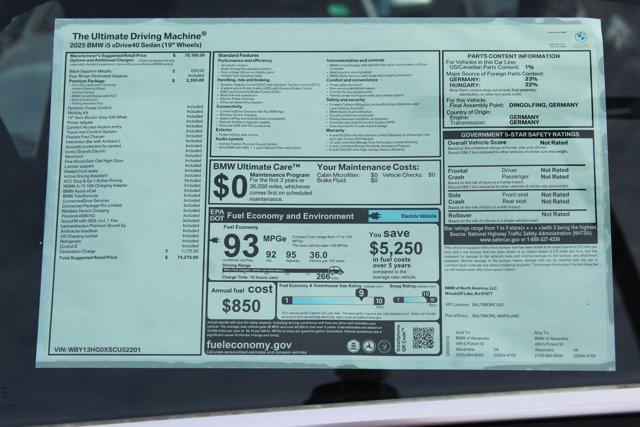Click "Your Maintenance Costs:" heading

[368, 167]
